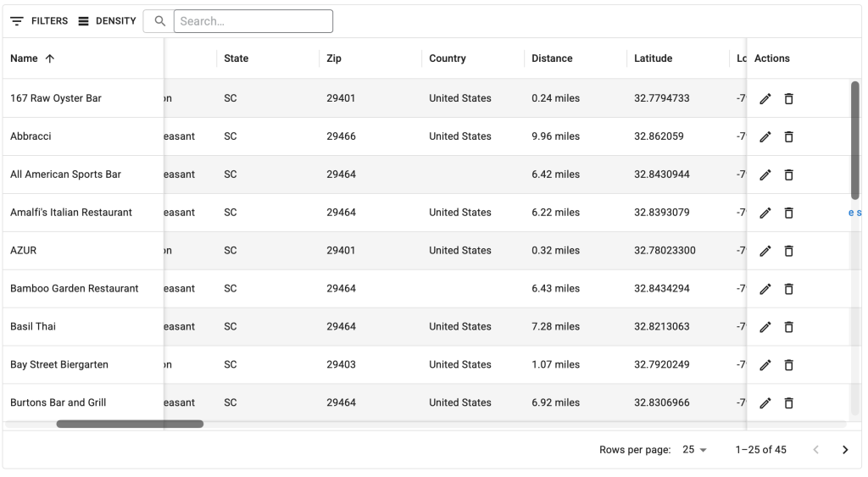Viewport: 868px width, 477px height.
Task: Click the vertical scrollbar thumb
Action: pos(854,141)
